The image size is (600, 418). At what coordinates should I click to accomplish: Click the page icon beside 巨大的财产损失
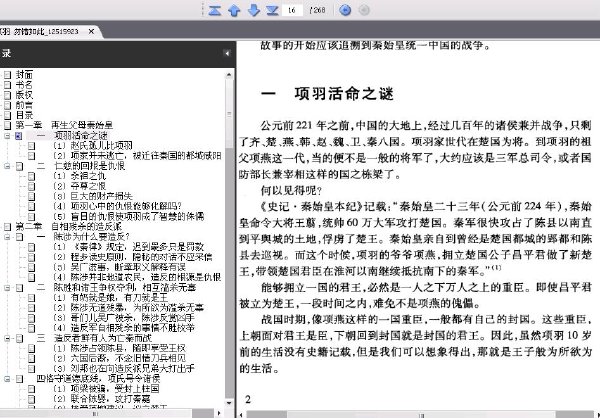pyautogui.click(x=31, y=196)
